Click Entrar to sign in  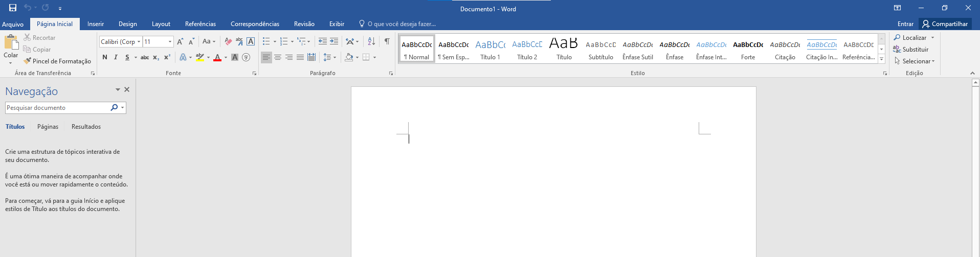pos(905,24)
